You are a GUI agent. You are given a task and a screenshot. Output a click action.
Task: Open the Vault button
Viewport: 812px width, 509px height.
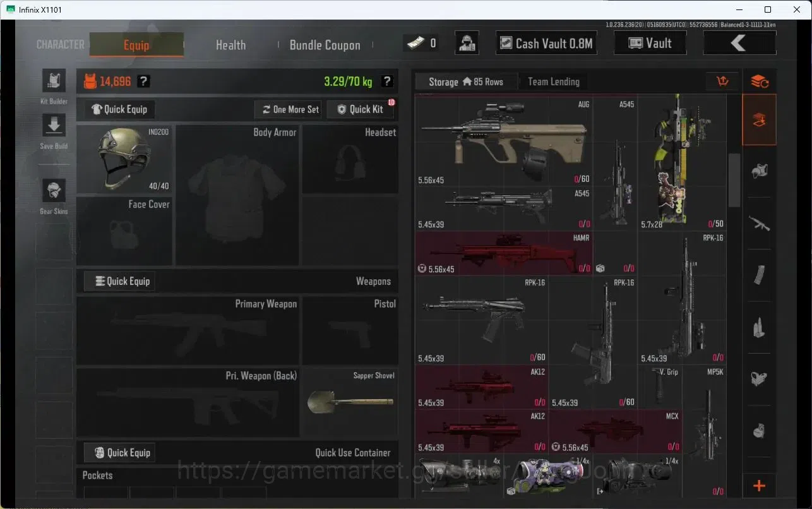[x=650, y=43]
